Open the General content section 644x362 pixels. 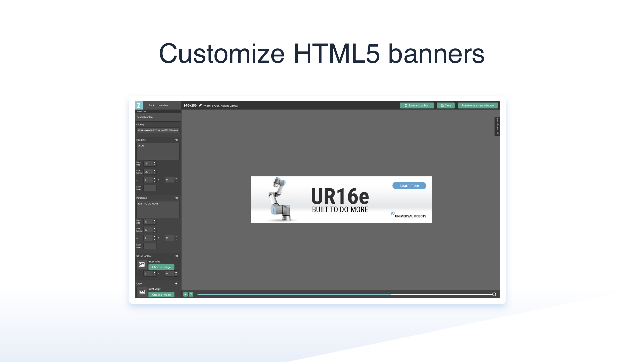[x=158, y=117]
